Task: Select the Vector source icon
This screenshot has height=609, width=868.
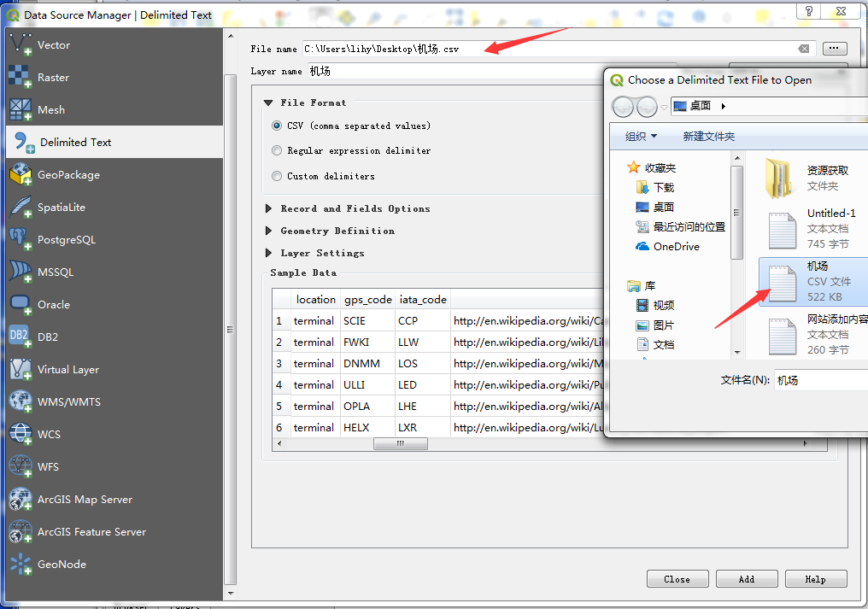Action: (21, 44)
